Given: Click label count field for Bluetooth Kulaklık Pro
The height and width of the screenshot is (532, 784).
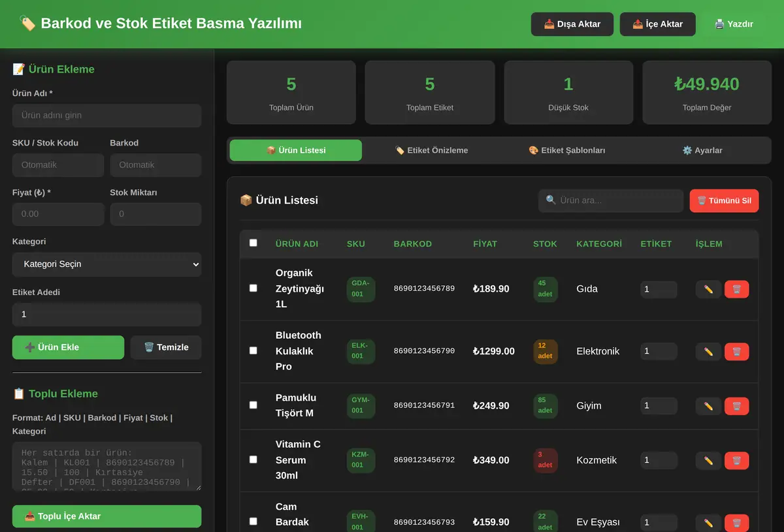Looking at the screenshot, I should (x=659, y=352).
